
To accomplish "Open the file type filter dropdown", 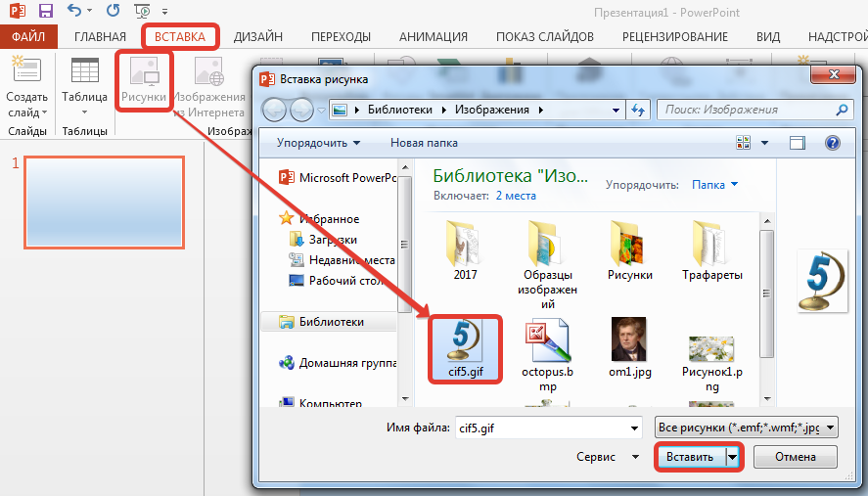I will click(744, 428).
